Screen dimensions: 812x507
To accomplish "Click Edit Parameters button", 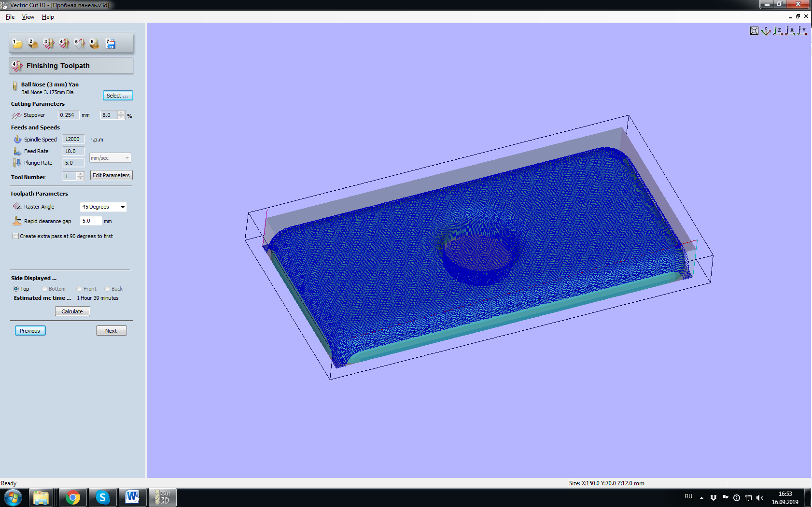I will point(111,175).
